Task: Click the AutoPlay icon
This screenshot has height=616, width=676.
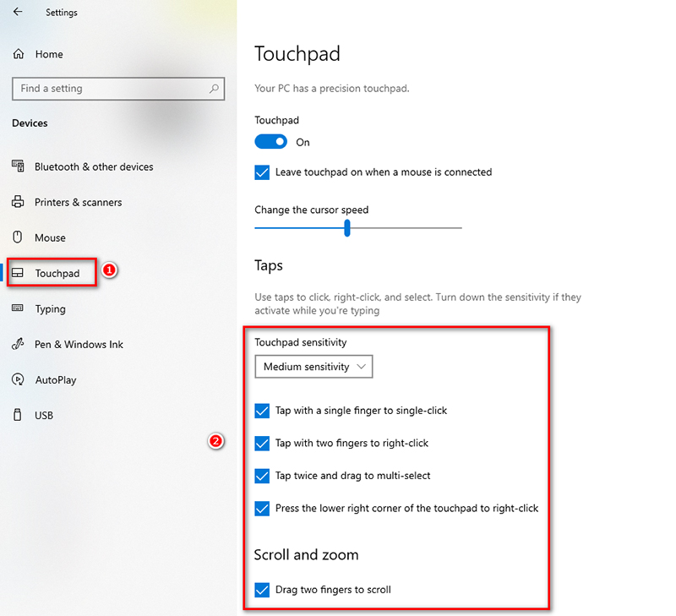Action: (x=18, y=379)
